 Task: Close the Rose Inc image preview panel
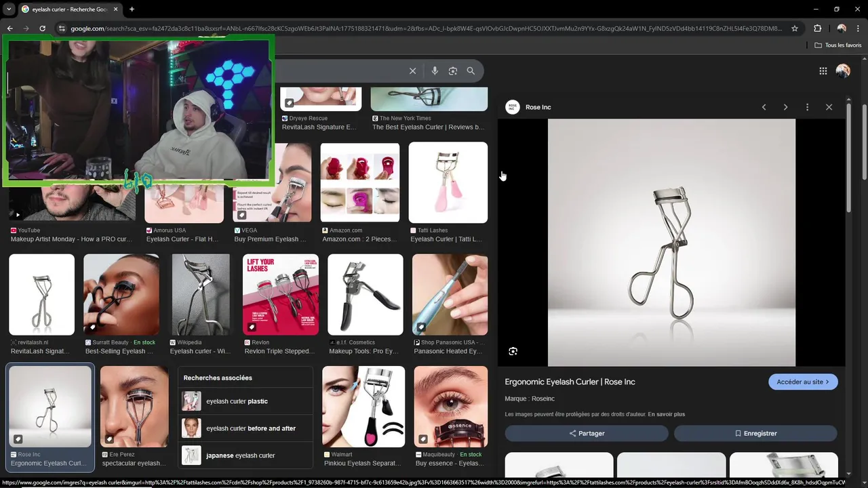coord(829,107)
